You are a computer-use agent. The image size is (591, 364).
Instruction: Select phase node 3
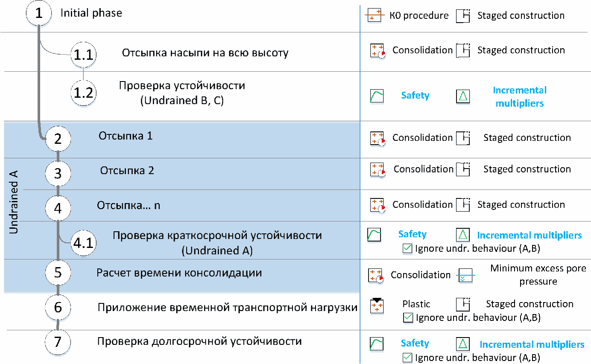pos(58,174)
